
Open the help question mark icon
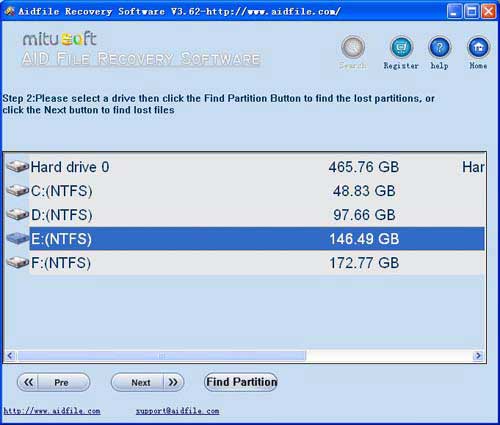click(439, 47)
